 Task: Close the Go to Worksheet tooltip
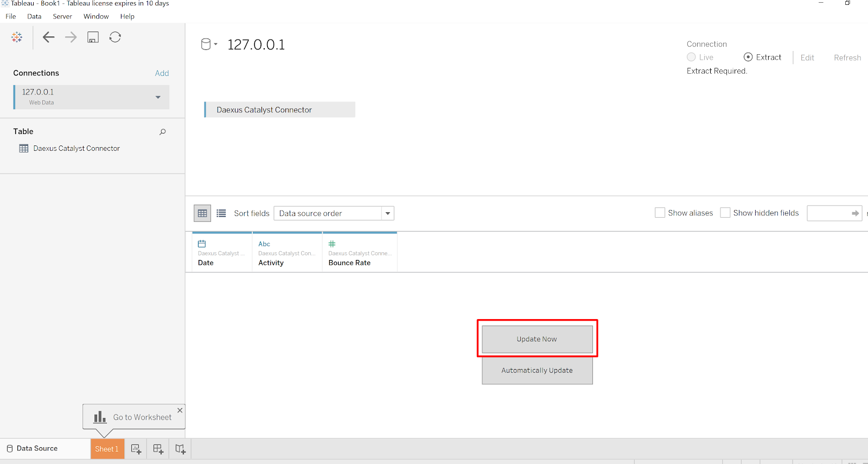pos(180,410)
